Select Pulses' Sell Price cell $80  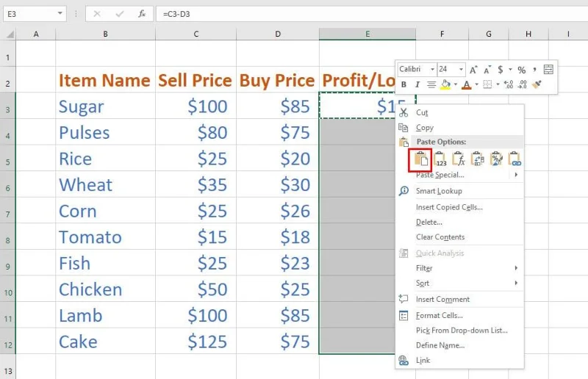pyautogui.click(x=196, y=133)
